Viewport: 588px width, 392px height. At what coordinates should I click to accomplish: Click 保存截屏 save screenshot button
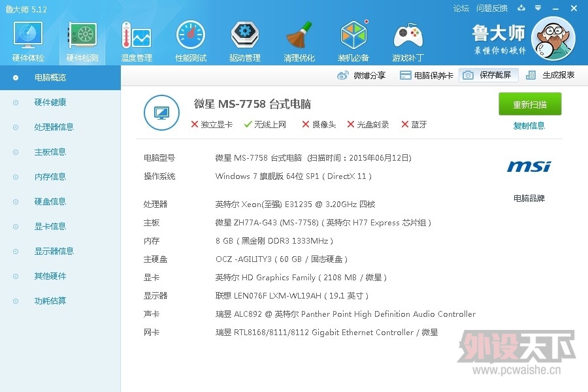coord(488,75)
